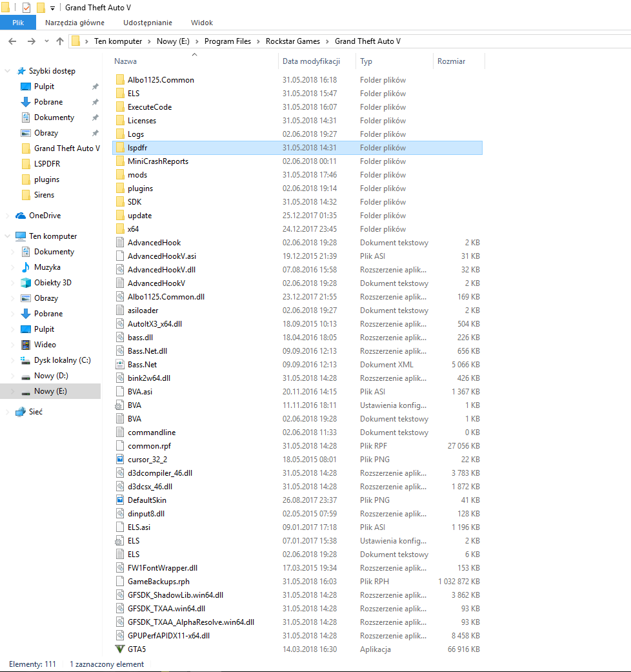Select the ELS folder icon

121,93
